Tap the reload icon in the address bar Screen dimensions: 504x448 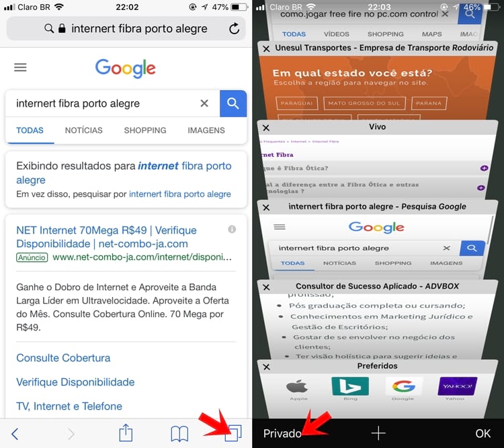point(234,29)
